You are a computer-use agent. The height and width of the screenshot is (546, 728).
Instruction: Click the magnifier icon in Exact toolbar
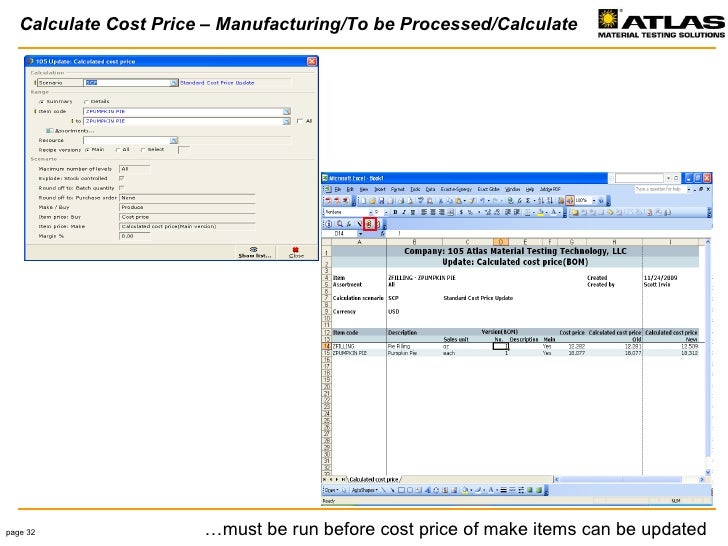[x=340, y=224]
